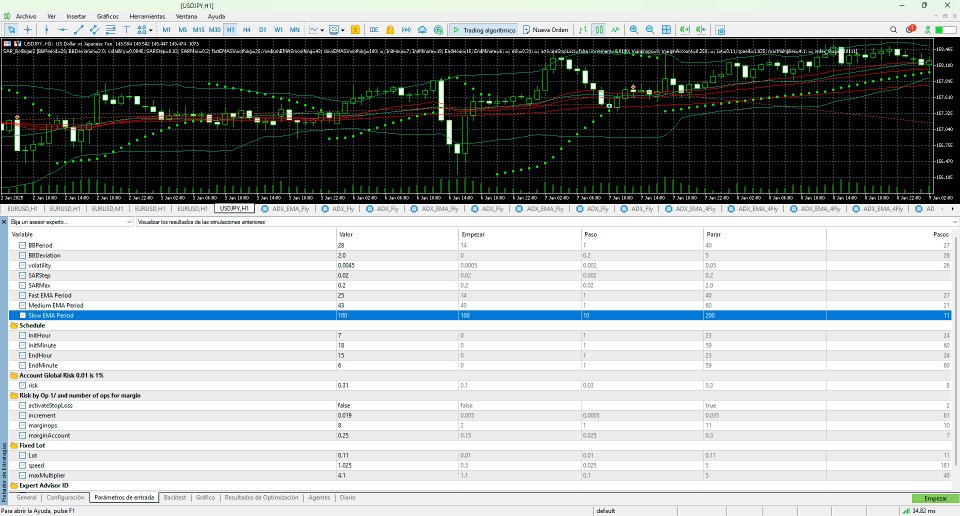Start the test with Empezar button
This screenshot has height=516, width=960.
[x=935, y=498]
